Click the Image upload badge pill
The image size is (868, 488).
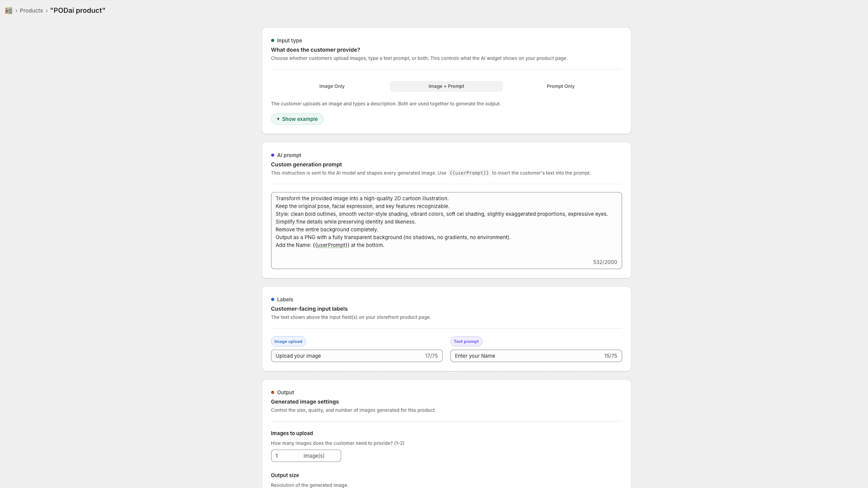pos(288,341)
